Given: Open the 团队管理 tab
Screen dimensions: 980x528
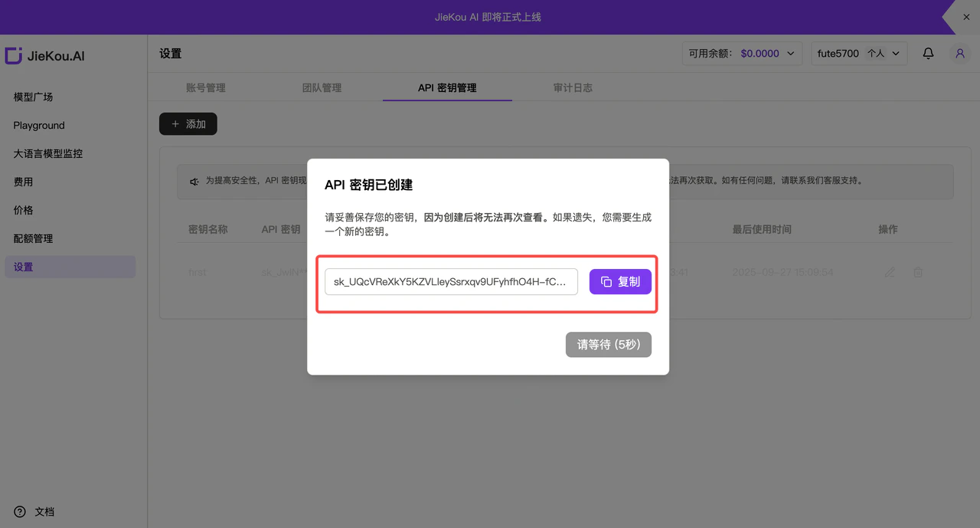Looking at the screenshot, I should pos(322,88).
